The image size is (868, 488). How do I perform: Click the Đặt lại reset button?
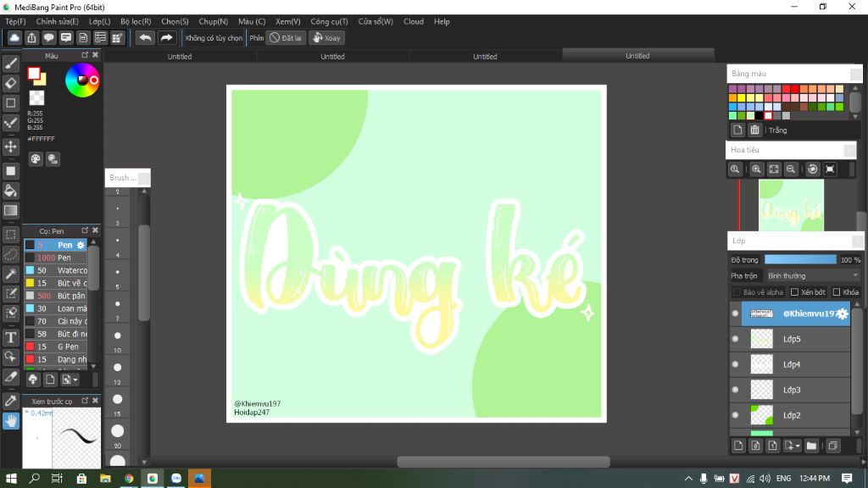(x=286, y=37)
